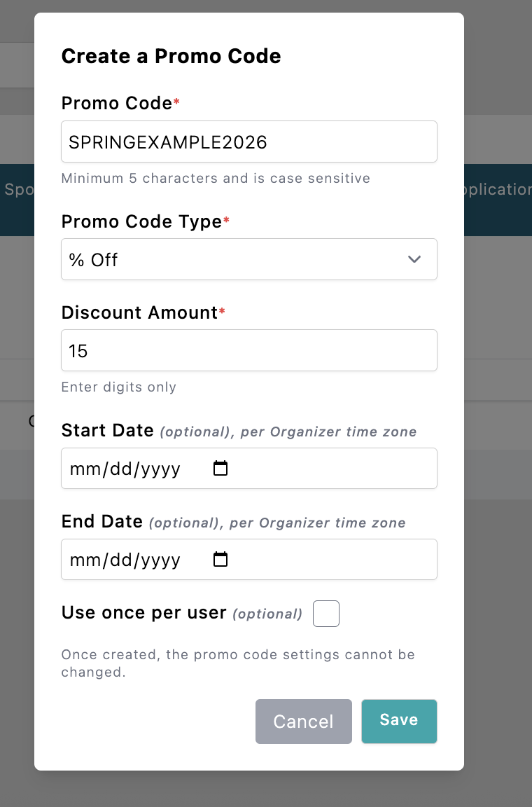
Task: Cancel the promo code dialog
Action: 303,721
